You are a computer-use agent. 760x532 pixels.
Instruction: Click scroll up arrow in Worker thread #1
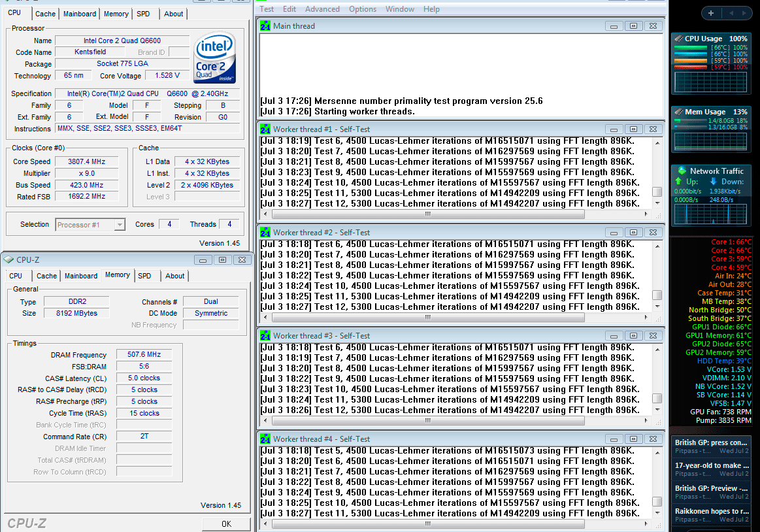[x=657, y=143]
